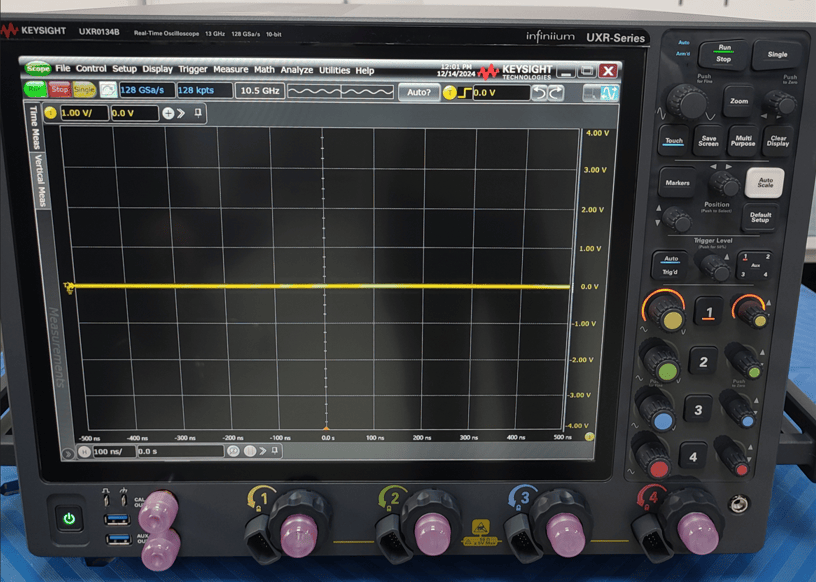Click the 128 GSa/s sample rate field

tap(147, 90)
